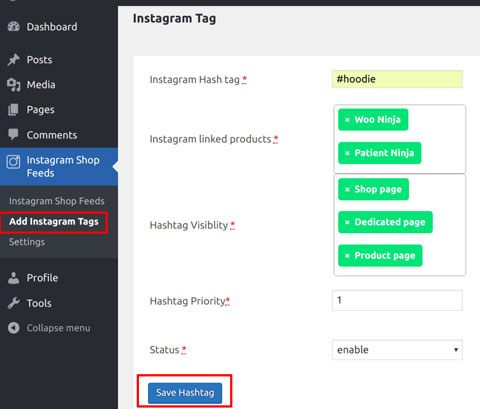Open the Media library icon
This screenshot has width=480, height=409.
coord(14,85)
